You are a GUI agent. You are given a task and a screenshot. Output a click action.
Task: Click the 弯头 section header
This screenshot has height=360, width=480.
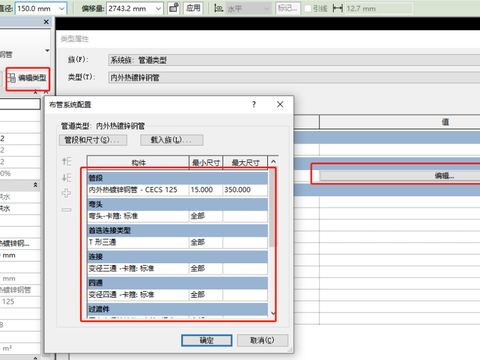pos(178,204)
